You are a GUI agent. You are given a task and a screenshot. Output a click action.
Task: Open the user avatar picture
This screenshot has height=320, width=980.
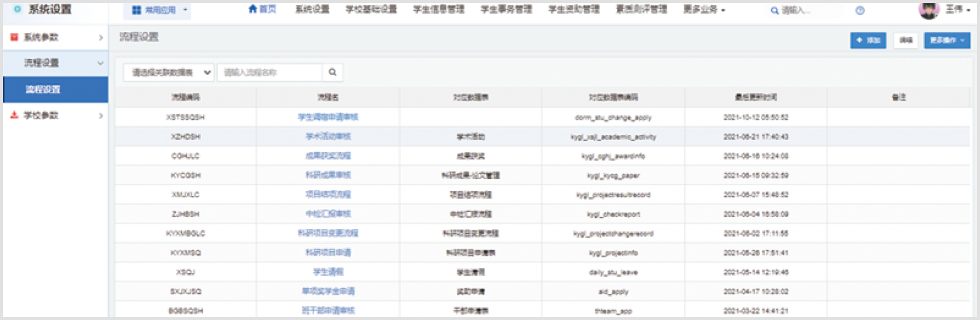(929, 9)
